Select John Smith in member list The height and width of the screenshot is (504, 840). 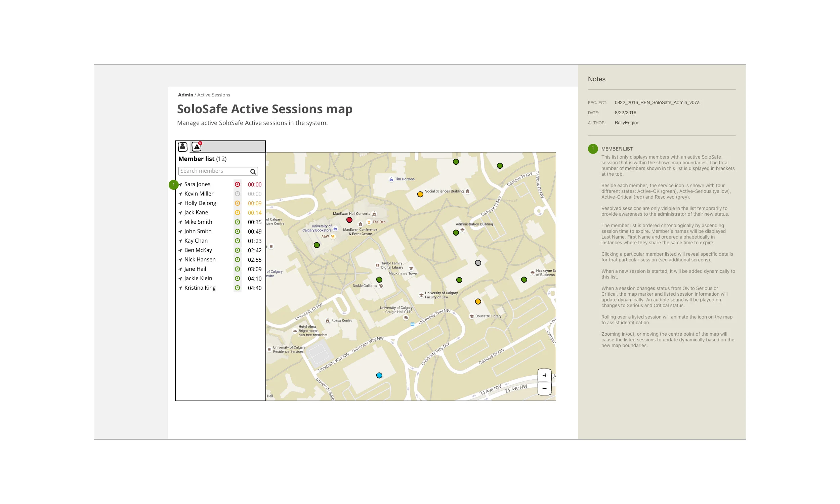198,231
